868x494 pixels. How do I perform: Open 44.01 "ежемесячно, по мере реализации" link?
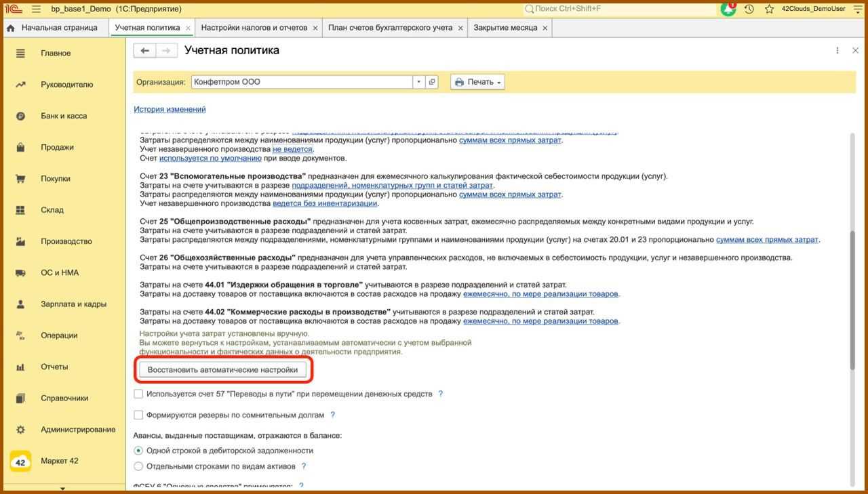(540, 294)
